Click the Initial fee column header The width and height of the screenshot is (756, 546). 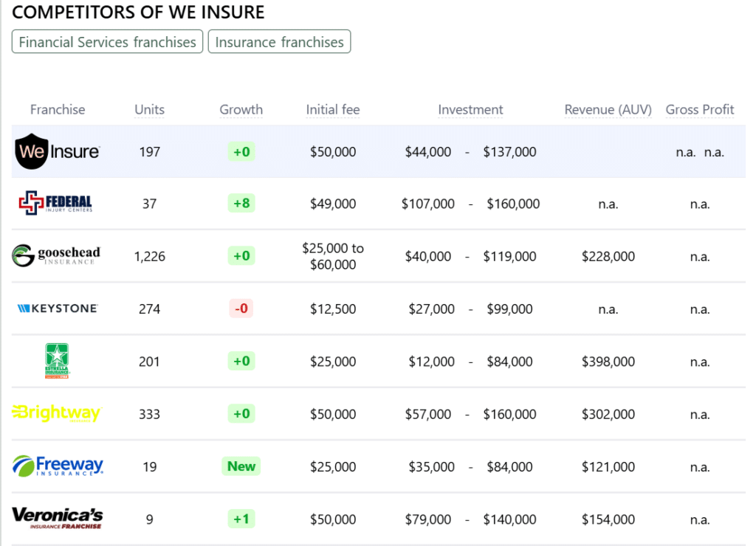[333, 109]
